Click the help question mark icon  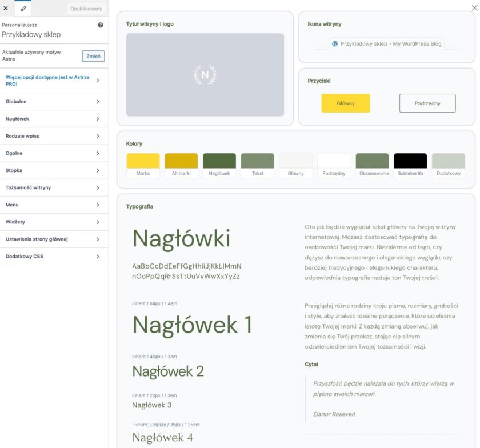click(101, 25)
